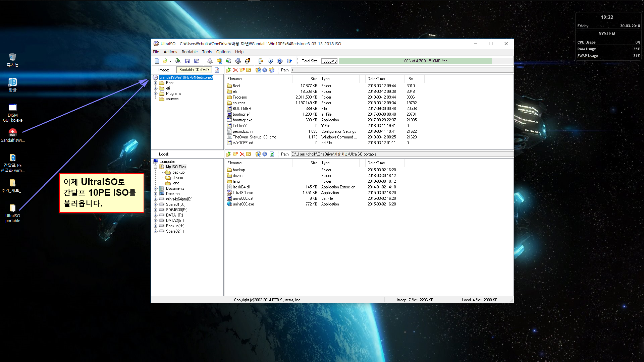Open the dropdown arrow next to Open icon
The width and height of the screenshot is (644, 362).
click(170, 61)
